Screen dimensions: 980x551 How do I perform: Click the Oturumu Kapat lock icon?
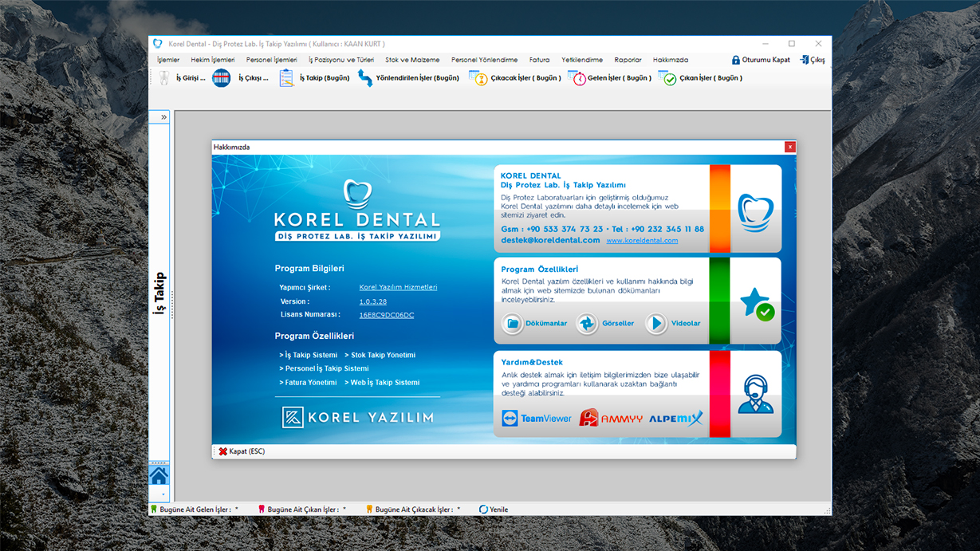pos(736,60)
